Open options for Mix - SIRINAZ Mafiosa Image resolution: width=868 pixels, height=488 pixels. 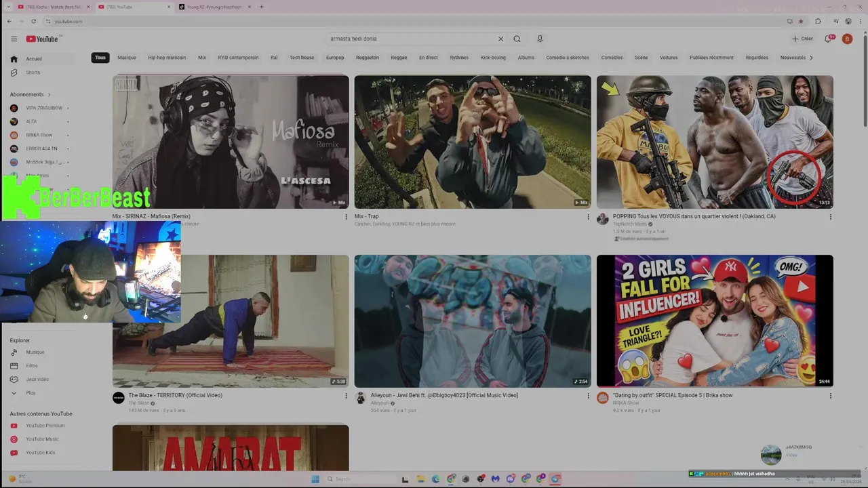pos(346,217)
